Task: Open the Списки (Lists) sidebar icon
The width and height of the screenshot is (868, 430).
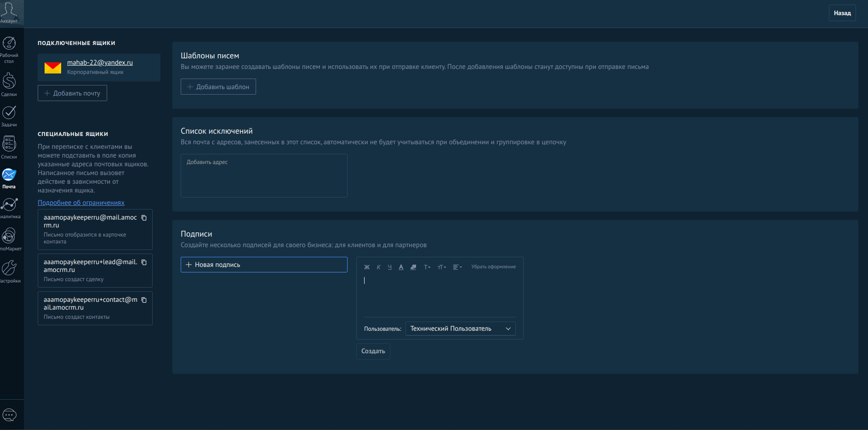Action: pyautogui.click(x=9, y=147)
